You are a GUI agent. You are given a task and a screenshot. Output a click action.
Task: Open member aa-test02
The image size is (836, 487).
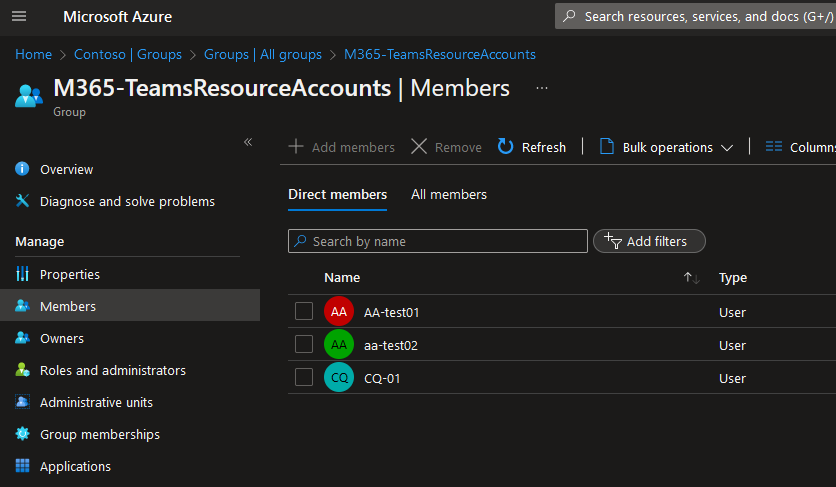tap(391, 346)
